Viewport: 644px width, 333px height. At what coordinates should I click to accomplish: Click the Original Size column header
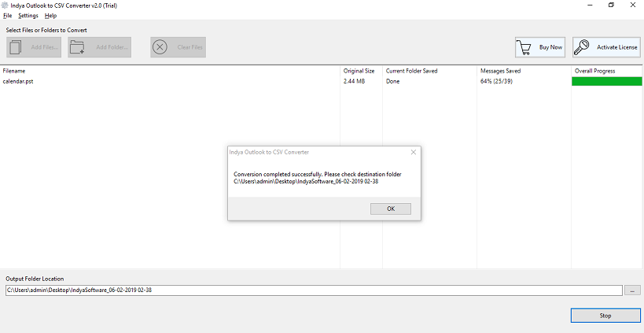point(359,71)
